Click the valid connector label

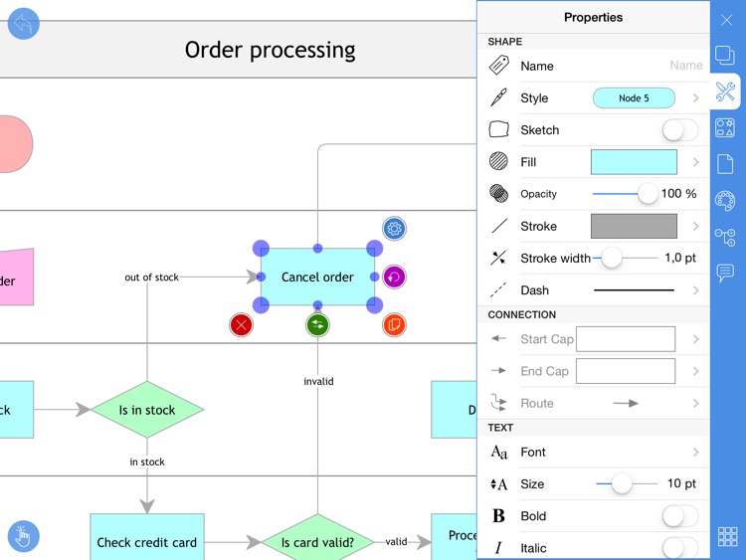pyautogui.click(x=396, y=541)
